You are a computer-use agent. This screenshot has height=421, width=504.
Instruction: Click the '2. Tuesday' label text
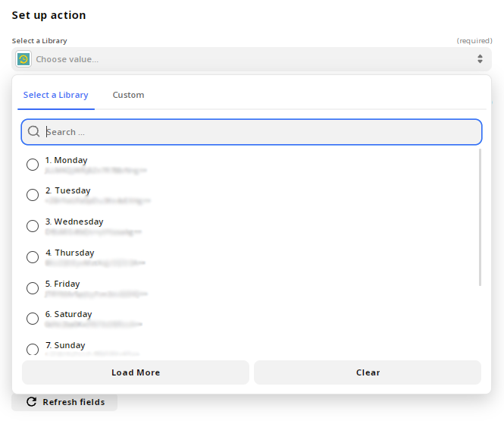[67, 190]
